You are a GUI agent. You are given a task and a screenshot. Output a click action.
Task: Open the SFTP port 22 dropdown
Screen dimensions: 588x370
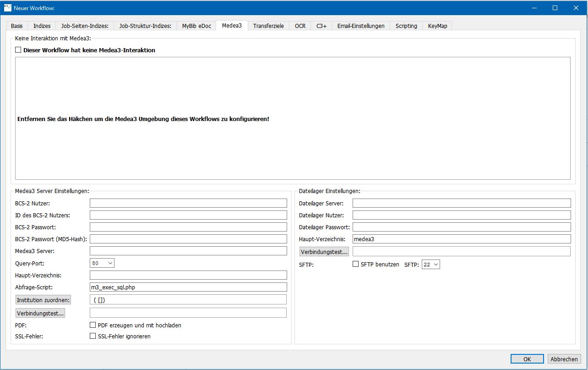[431, 265]
